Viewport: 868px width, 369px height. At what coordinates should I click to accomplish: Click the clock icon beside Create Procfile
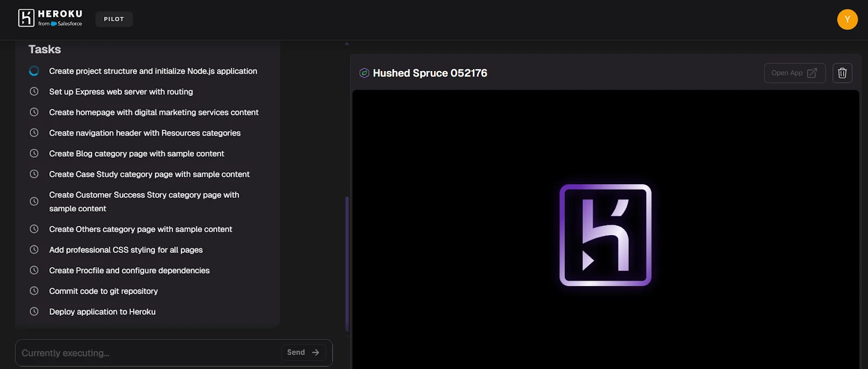pyautogui.click(x=34, y=270)
